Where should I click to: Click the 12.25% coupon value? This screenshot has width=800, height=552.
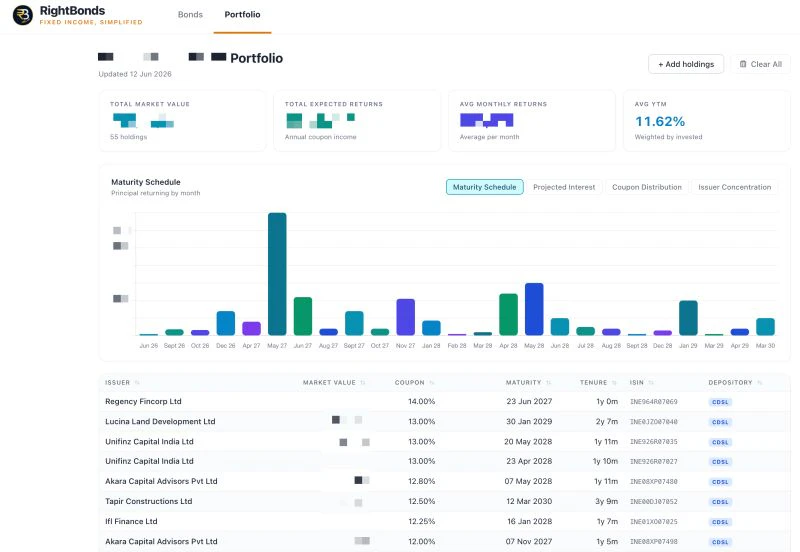(x=421, y=521)
